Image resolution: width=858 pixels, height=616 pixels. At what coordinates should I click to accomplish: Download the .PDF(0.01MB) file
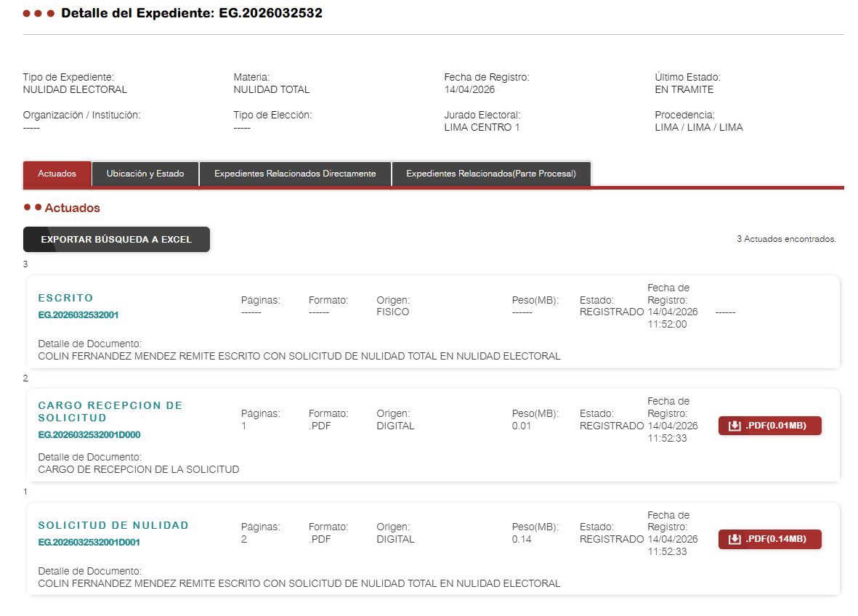coord(769,426)
